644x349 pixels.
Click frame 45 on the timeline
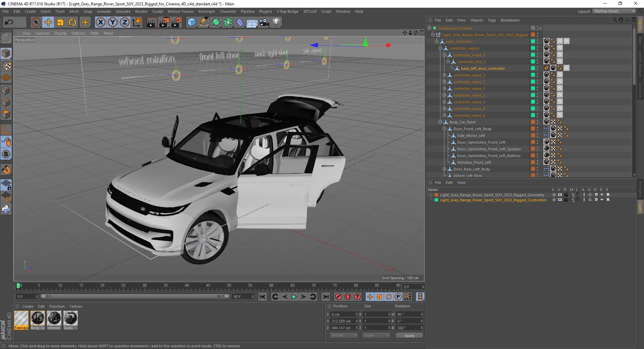208,286
